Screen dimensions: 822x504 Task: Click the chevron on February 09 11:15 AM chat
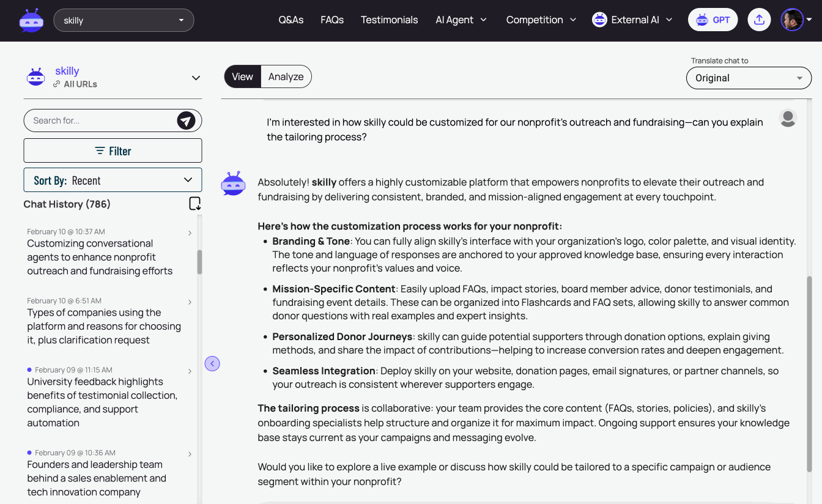(190, 371)
